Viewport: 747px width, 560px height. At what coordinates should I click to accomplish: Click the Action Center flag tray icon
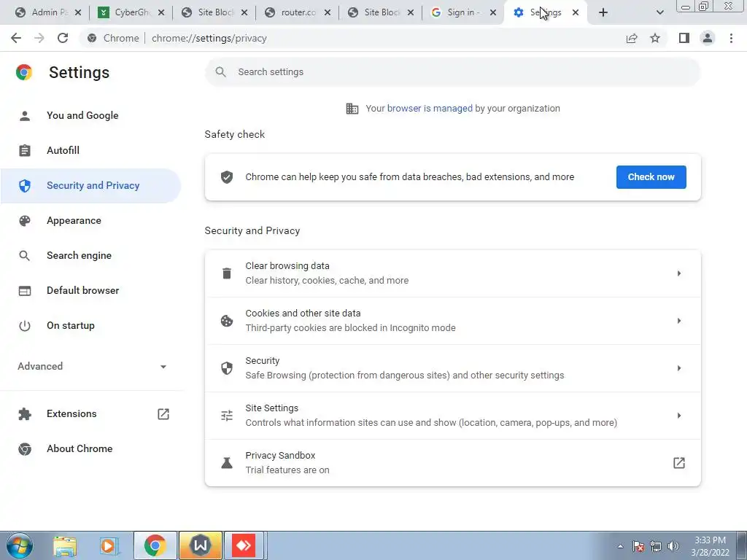tap(638, 546)
